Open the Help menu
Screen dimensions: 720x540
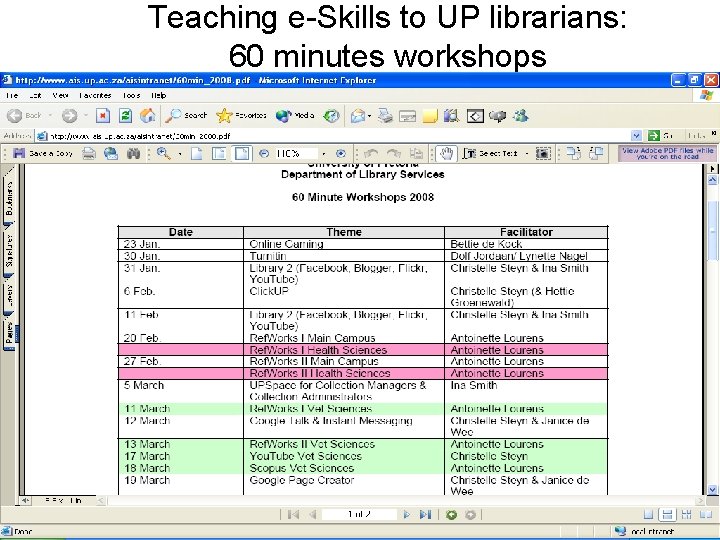158,96
